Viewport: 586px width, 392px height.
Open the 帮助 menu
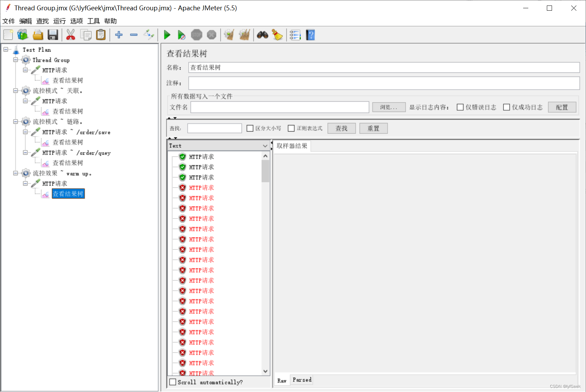coord(111,21)
